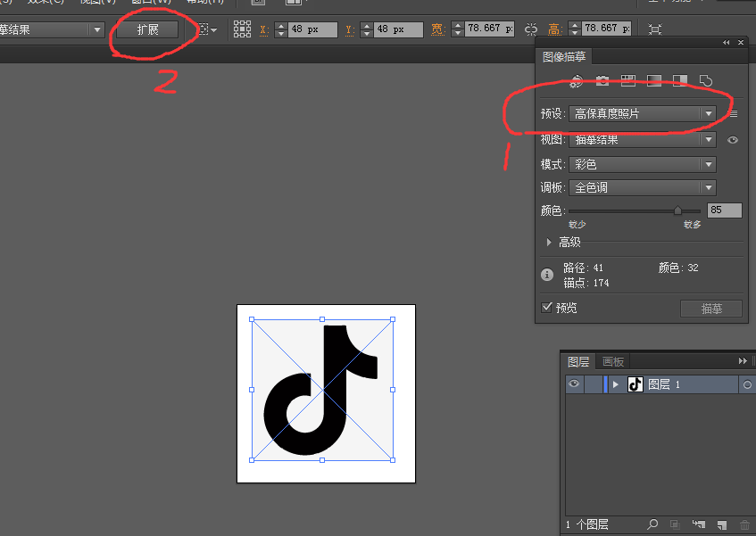This screenshot has width=756, height=536.
Task: Click the High Color camera preset icon
Action: click(602, 81)
